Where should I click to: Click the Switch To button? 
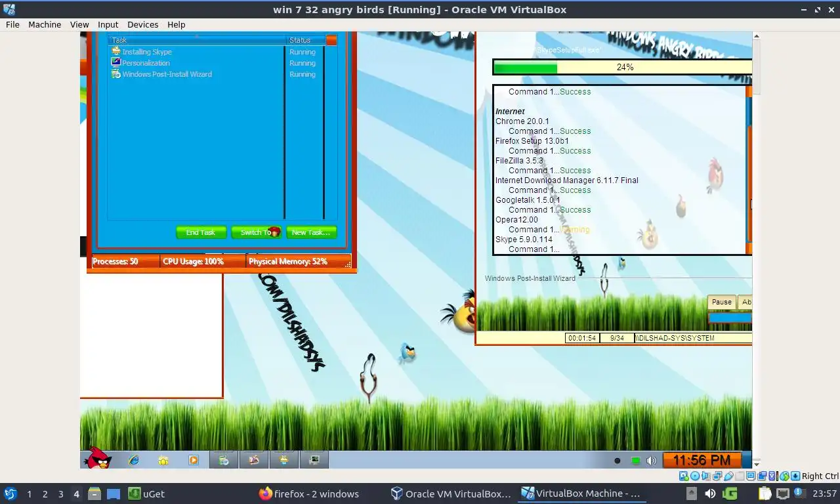256,232
